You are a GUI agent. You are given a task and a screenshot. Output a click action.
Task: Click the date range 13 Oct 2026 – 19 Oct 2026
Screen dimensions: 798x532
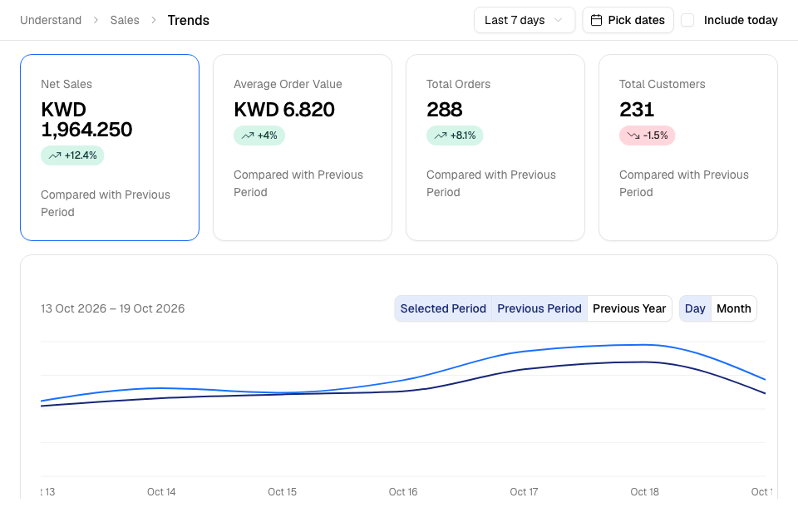coord(112,308)
